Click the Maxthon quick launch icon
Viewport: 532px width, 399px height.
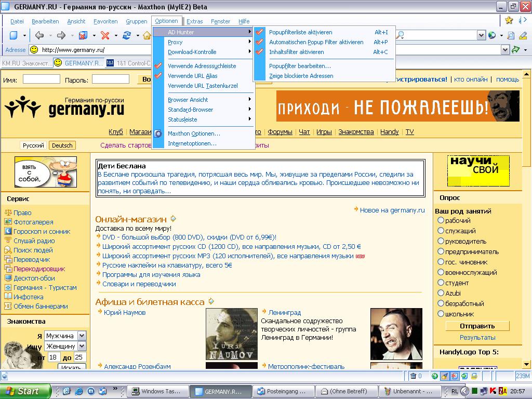[x=90, y=391]
